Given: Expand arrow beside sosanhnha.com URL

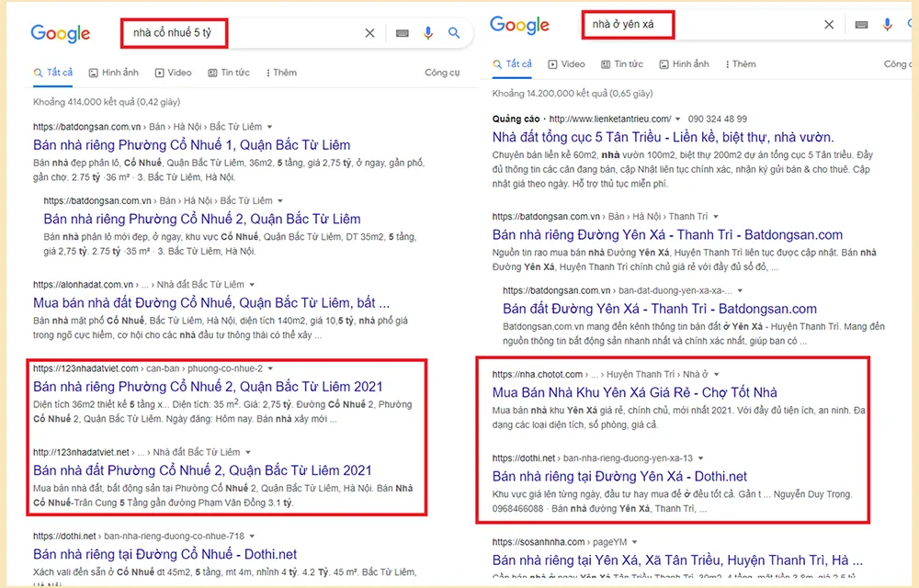Looking at the screenshot, I should 634,542.
